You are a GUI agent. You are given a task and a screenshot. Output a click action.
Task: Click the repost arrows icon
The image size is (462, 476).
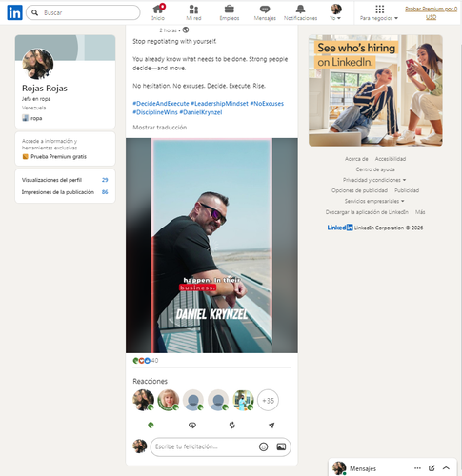232,426
